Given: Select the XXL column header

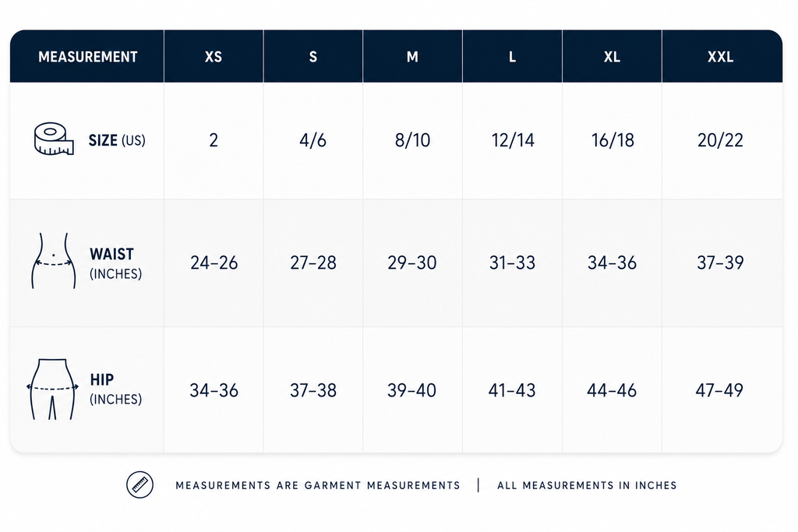Looking at the screenshot, I should pos(722,56).
